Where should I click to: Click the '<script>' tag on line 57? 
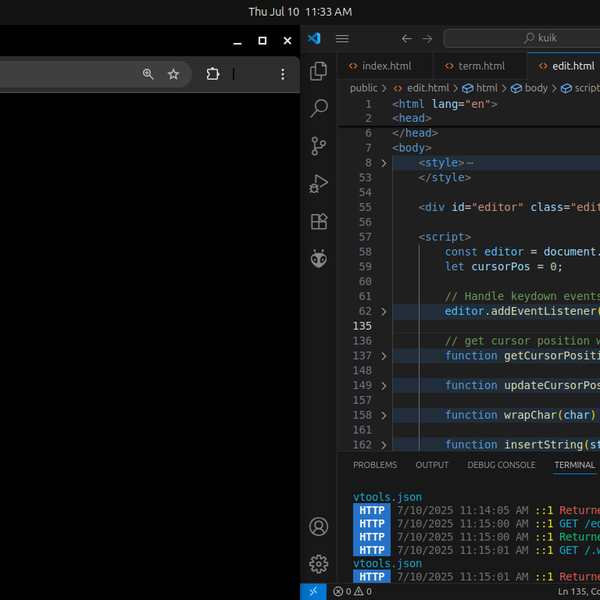(444, 237)
